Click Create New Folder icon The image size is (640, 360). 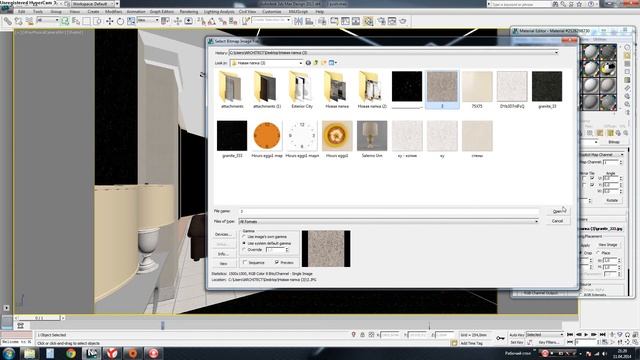(324, 63)
